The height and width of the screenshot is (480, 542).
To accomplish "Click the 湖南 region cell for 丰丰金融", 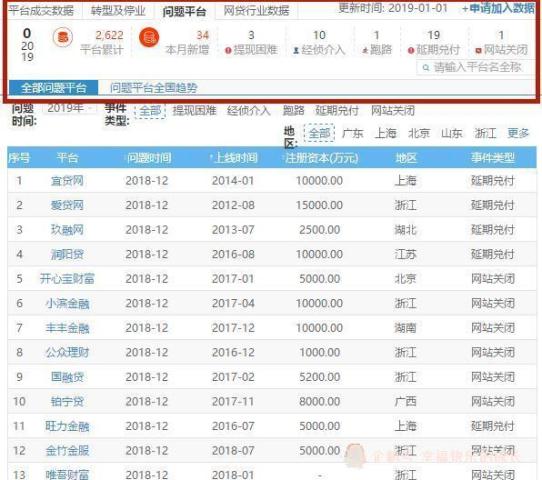I will click(x=405, y=328).
